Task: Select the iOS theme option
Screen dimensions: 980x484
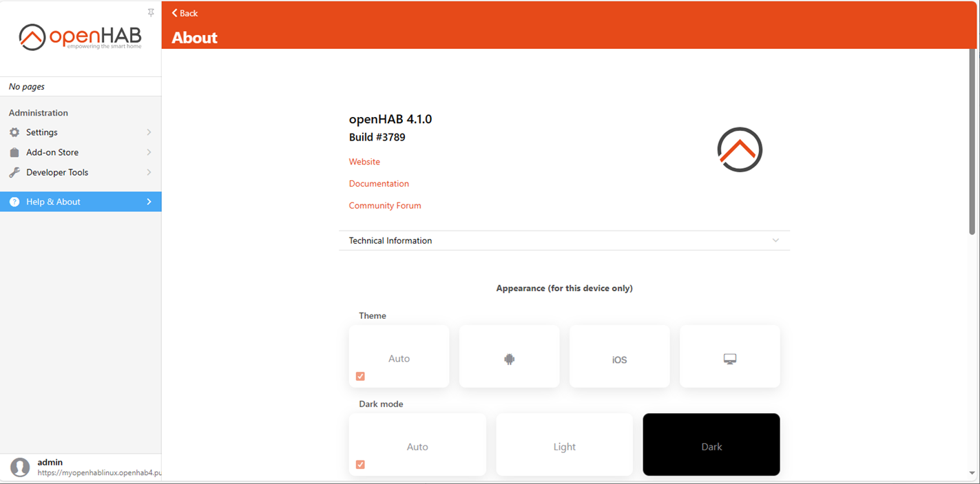Action: (619, 356)
